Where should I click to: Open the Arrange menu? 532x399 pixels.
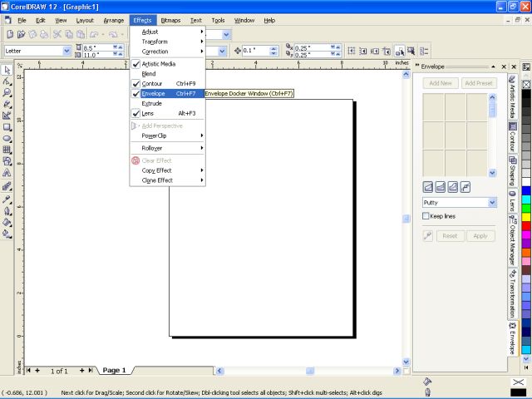click(x=114, y=20)
